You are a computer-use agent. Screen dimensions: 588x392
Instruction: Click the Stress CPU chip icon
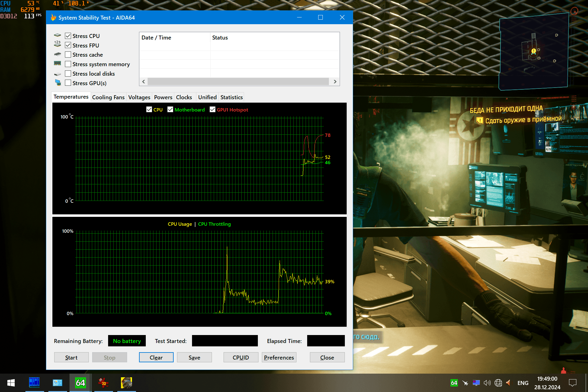coord(57,36)
